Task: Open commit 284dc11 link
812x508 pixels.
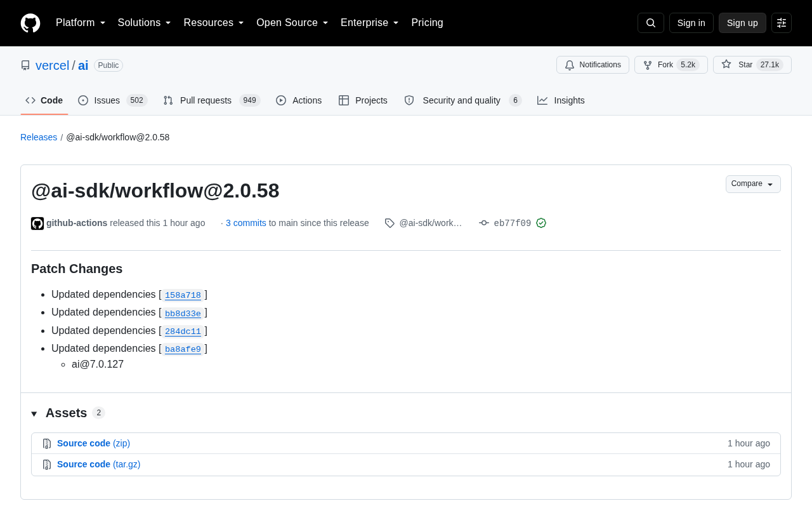Action: (183, 331)
